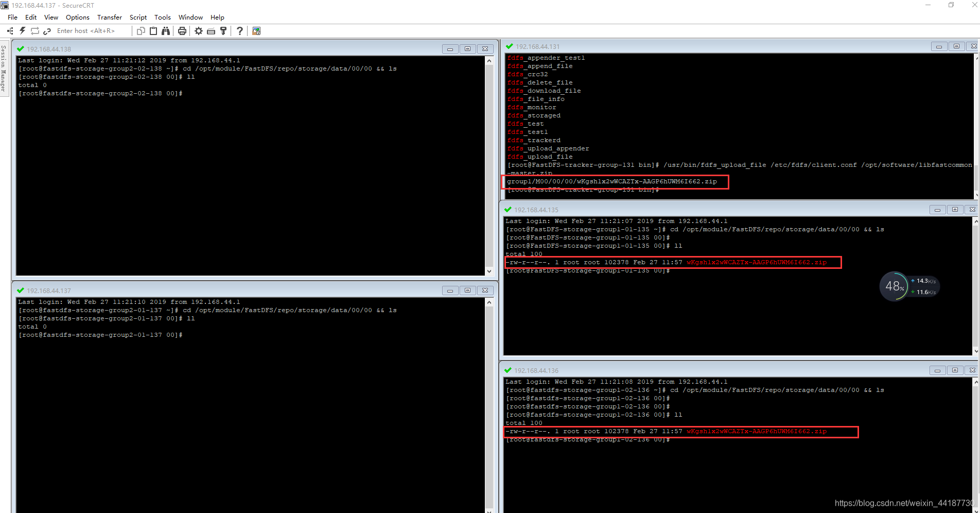Click green checkmark of session 192.168.44.136
The height and width of the screenshot is (513, 980).
(x=508, y=370)
